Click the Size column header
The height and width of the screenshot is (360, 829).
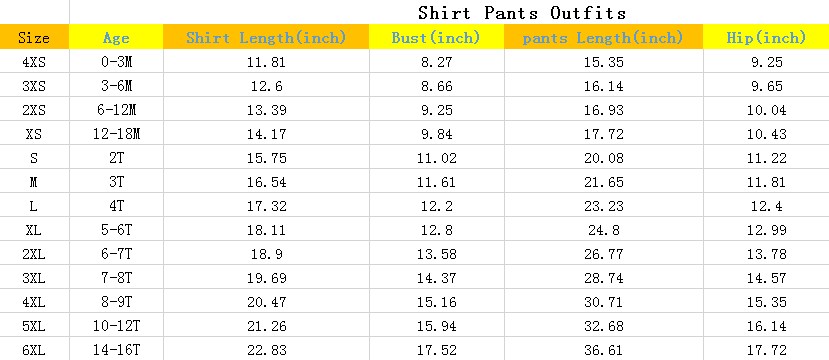(x=34, y=38)
